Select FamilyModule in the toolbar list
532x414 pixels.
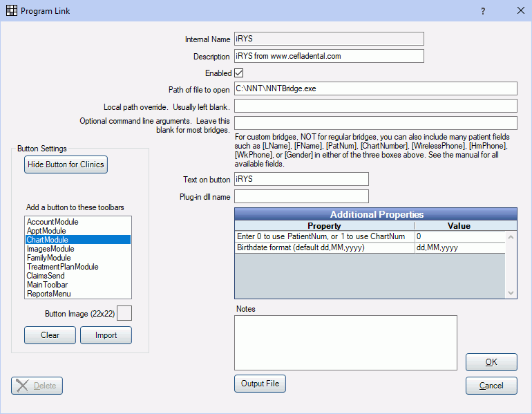[78, 258]
